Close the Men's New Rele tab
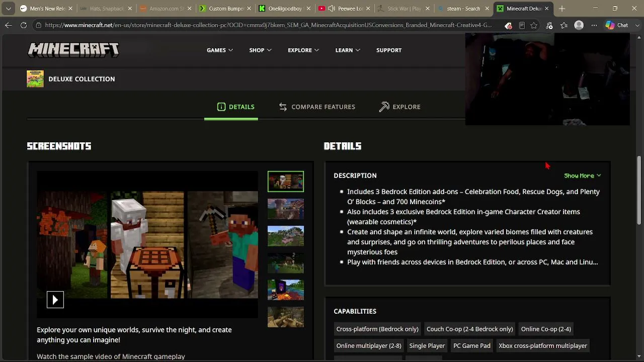644x362 pixels. [70, 9]
